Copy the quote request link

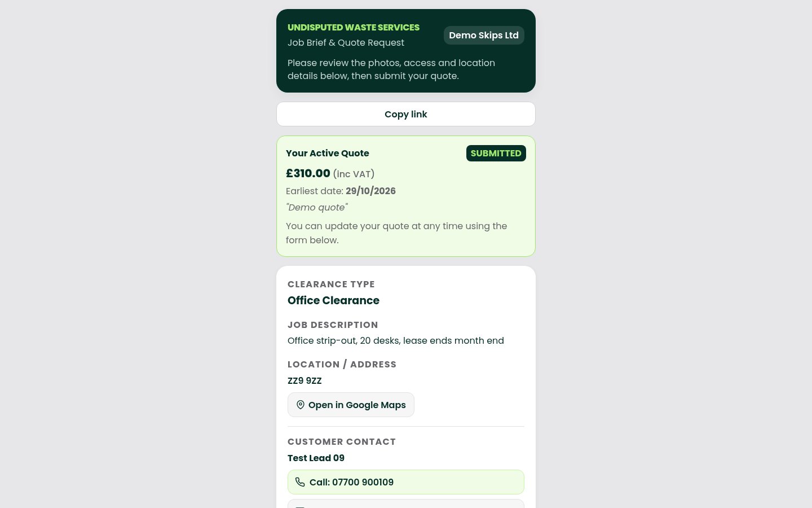[406, 114]
